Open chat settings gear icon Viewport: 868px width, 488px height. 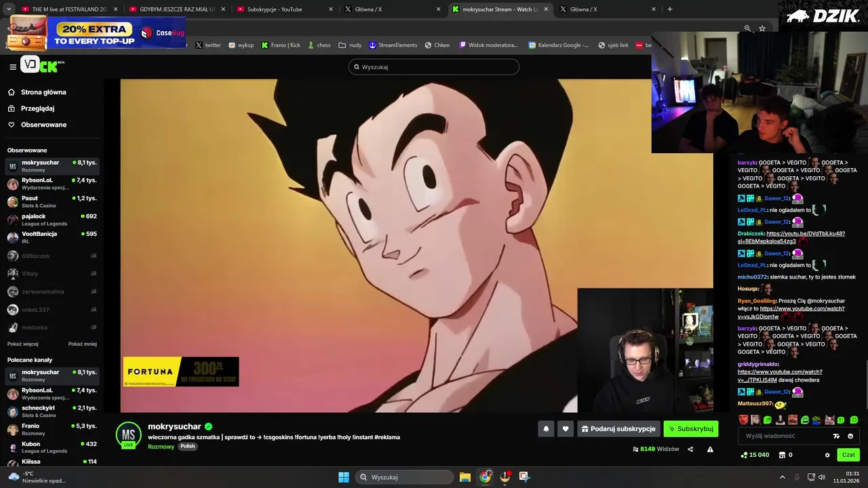[x=827, y=455]
